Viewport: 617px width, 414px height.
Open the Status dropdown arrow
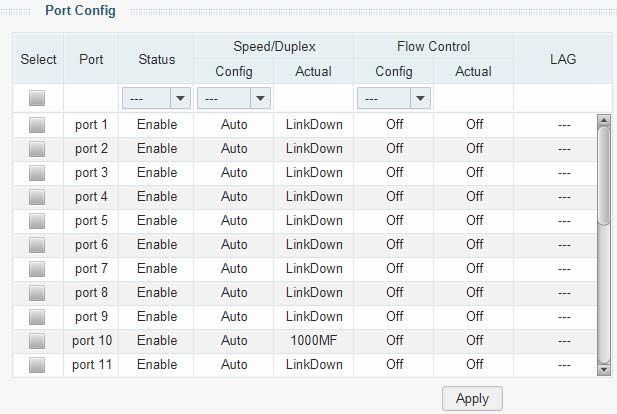[x=180, y=98]
